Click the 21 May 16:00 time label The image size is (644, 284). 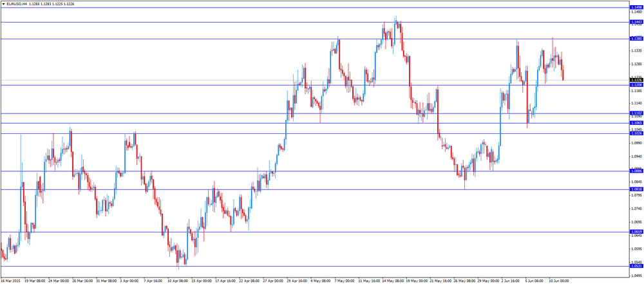[440, 281]
